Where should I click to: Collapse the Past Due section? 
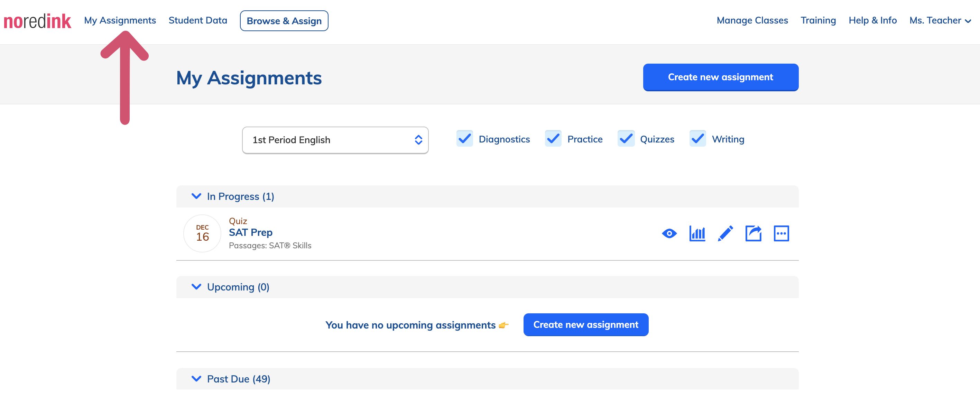(x=487, y=379)
